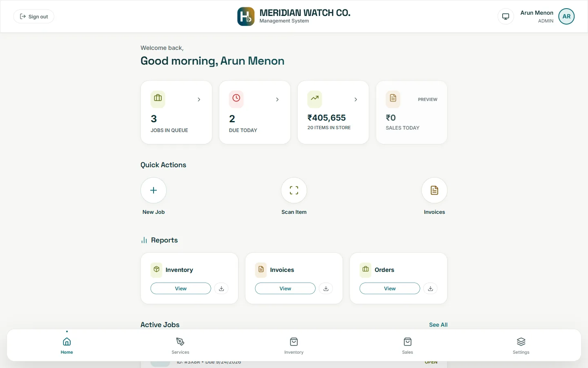The width and height of the screenshot is (588, 368).
Task: Click the JOBS IN QUEUE label
Action: [x=169, y=130]
